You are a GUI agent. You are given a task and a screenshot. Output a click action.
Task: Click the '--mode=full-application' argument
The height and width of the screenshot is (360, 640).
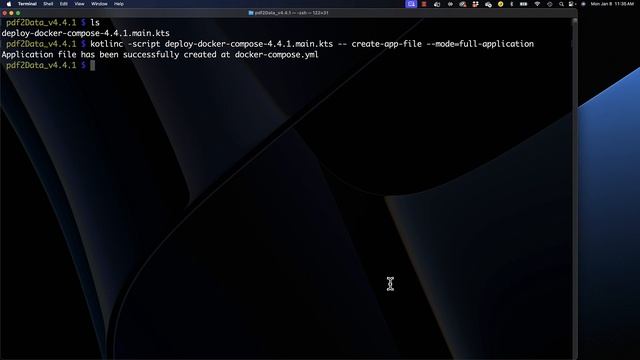pos(480,44)
